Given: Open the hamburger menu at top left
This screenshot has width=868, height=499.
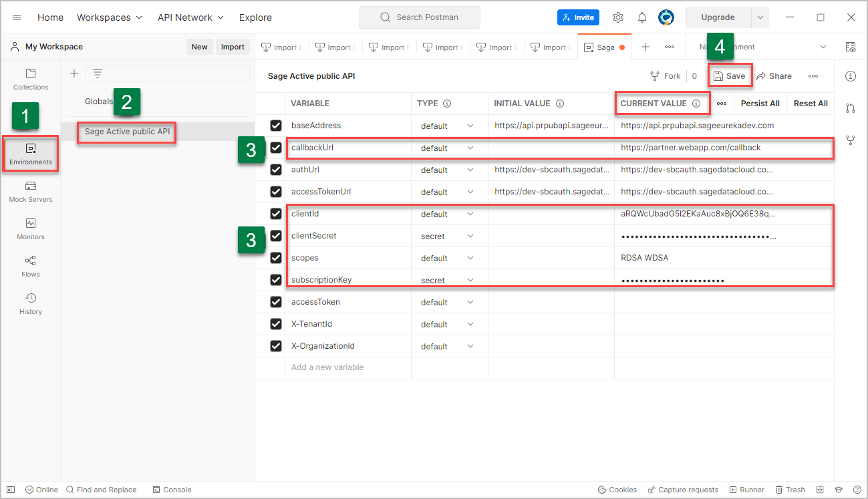Looking at the screenshot, I should pyautogui.click(x=17, y=17).
